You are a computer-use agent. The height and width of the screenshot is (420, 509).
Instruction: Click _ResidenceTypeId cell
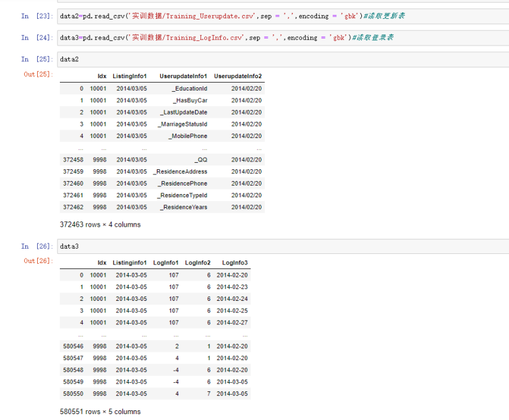[182, 195]
